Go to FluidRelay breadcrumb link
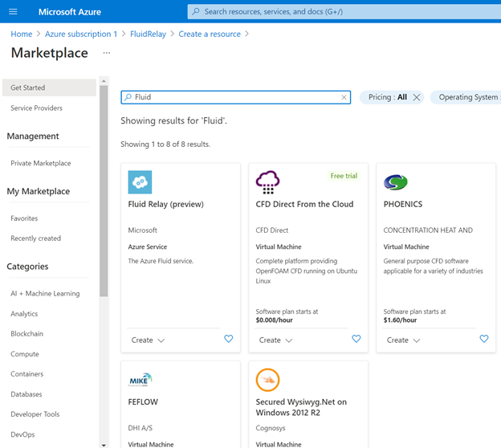 [x=148, y=34]
